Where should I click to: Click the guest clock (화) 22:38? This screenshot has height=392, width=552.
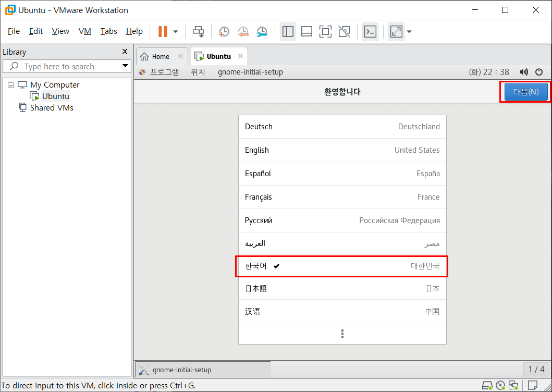489,72
